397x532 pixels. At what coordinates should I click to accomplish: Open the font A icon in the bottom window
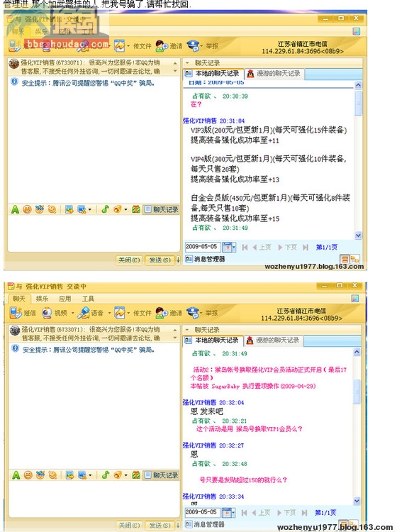pyautogui.click(x=16, y=475)
